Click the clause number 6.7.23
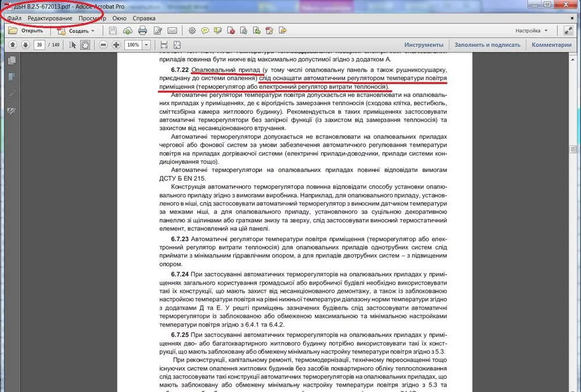The width and height of the screenshot is (581, 392). click(180, 239)
